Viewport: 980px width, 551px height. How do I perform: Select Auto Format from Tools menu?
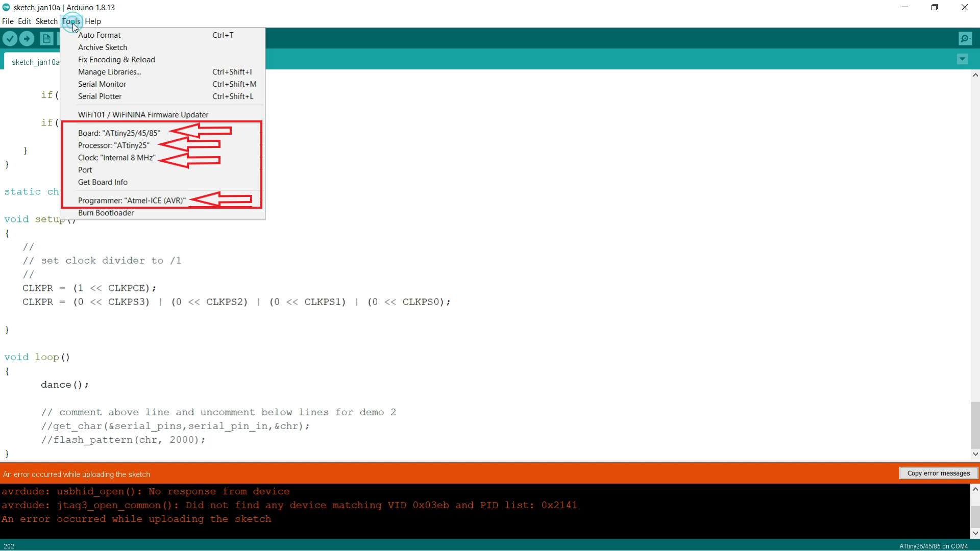pyautogui.click(x=100, y=35)
